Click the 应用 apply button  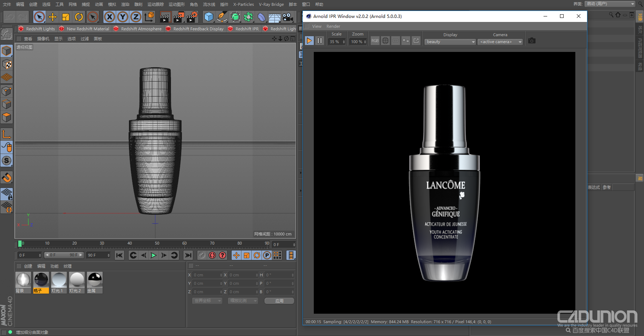(279, 301)
